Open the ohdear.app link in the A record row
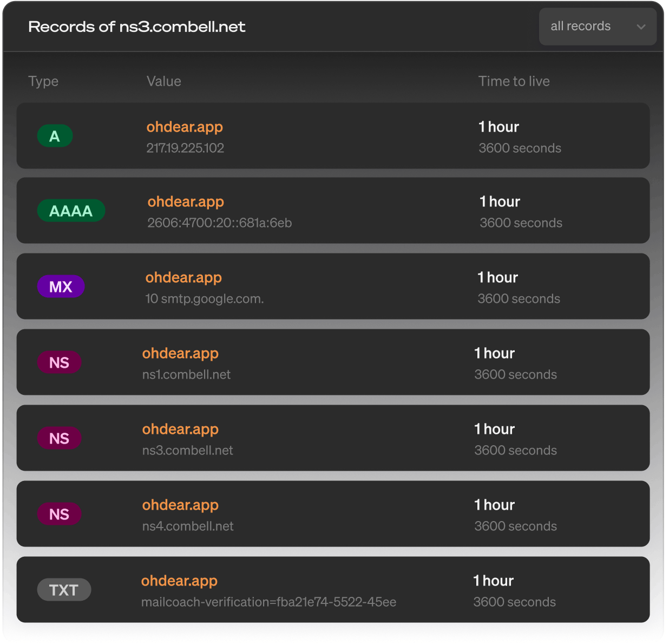The width and height of the screenshot is (669, 644). point(185,127)
